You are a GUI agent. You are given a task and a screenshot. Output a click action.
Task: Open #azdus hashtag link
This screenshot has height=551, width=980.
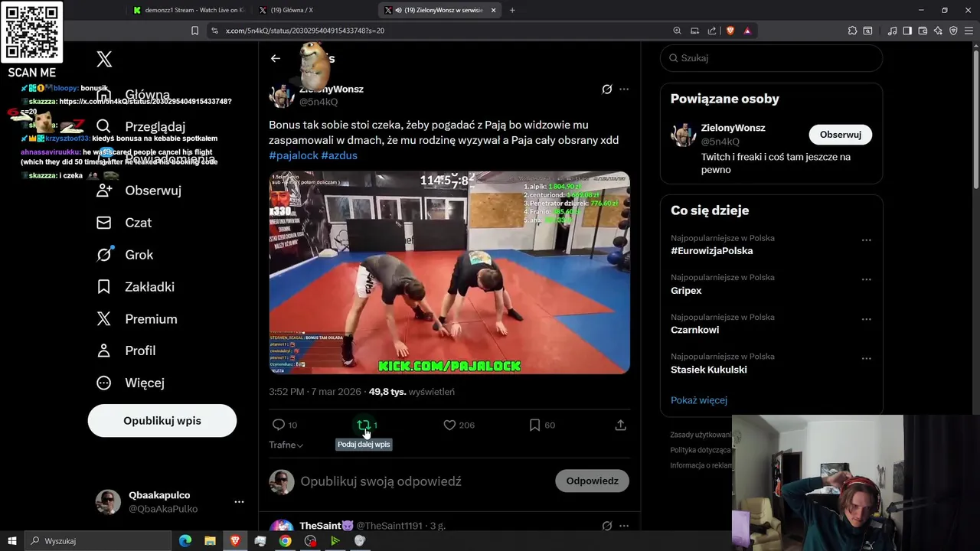coord(339,155)
